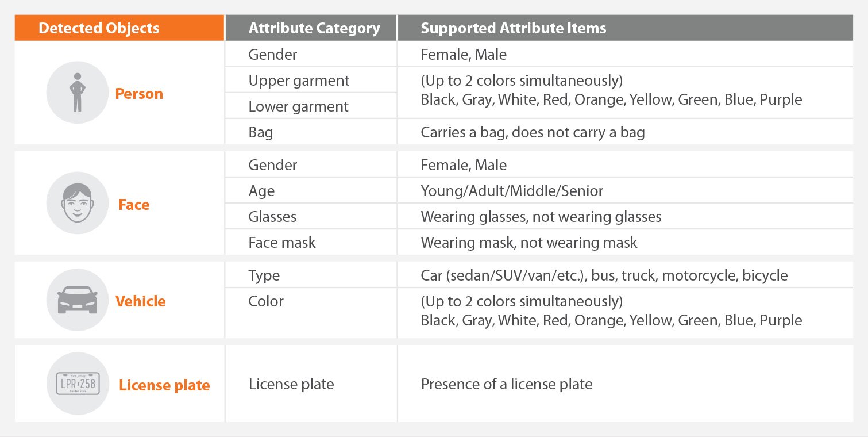Click 'Presence of a license plate' text
This screenshot has height=437, width=868.
point(507,384)
